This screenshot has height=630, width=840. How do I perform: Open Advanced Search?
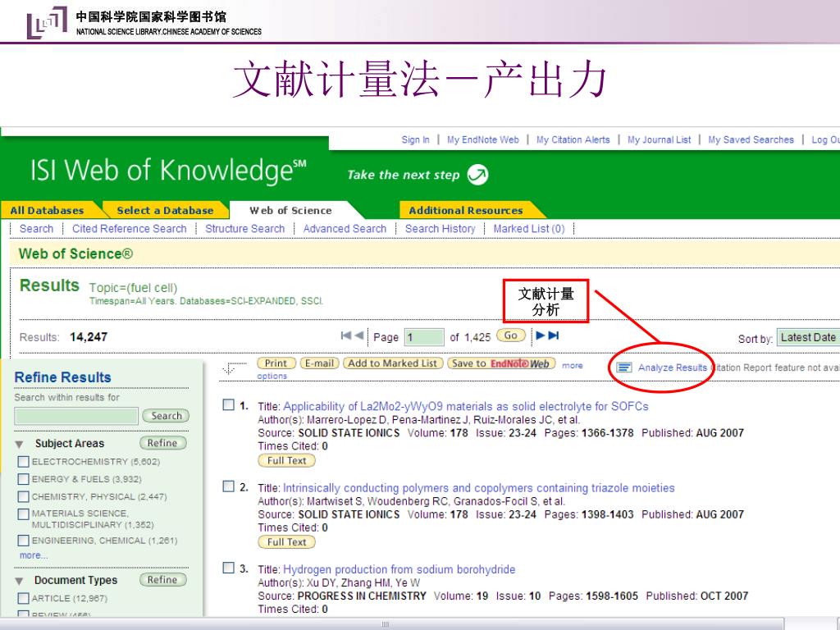(345, 229)
